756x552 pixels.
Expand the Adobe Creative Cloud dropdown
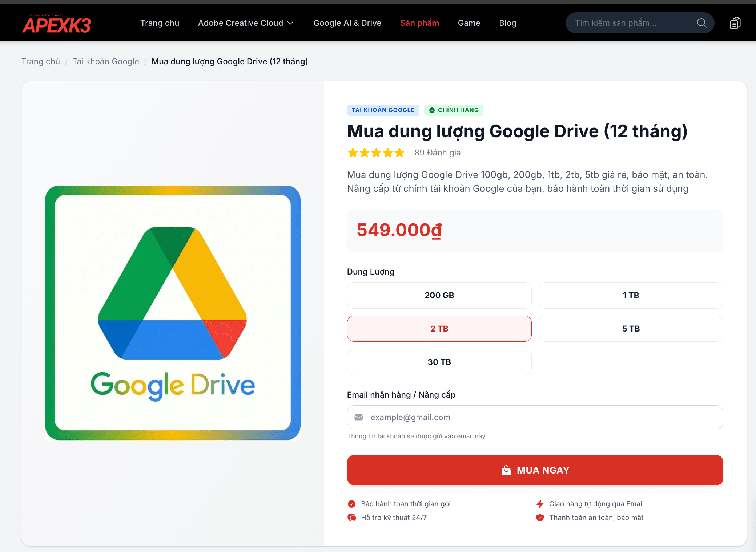(x=246, y=23)
